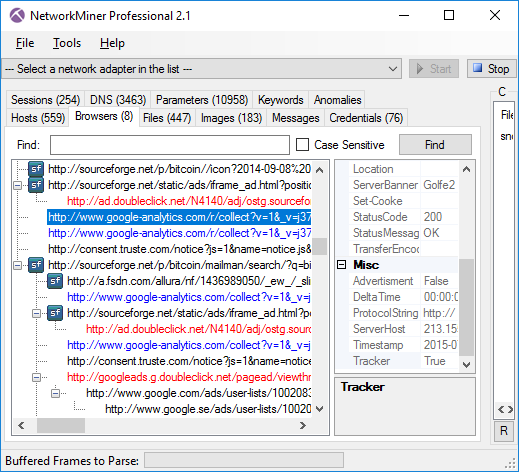519x472 pixels.
Task: Switch to the DNS (3463) tab
Action: 118,100
